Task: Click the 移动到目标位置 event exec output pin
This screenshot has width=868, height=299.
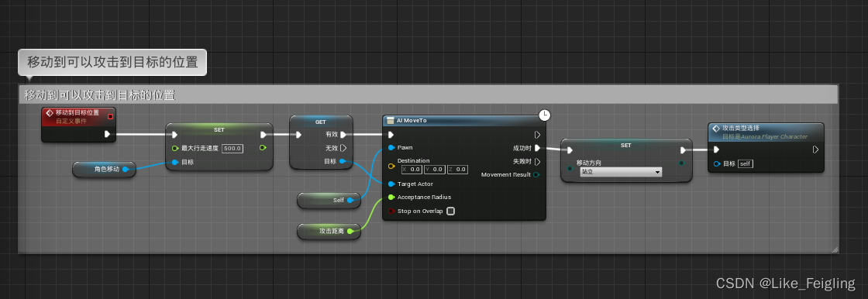Action: pyautogui.click(x=107, y=134)
